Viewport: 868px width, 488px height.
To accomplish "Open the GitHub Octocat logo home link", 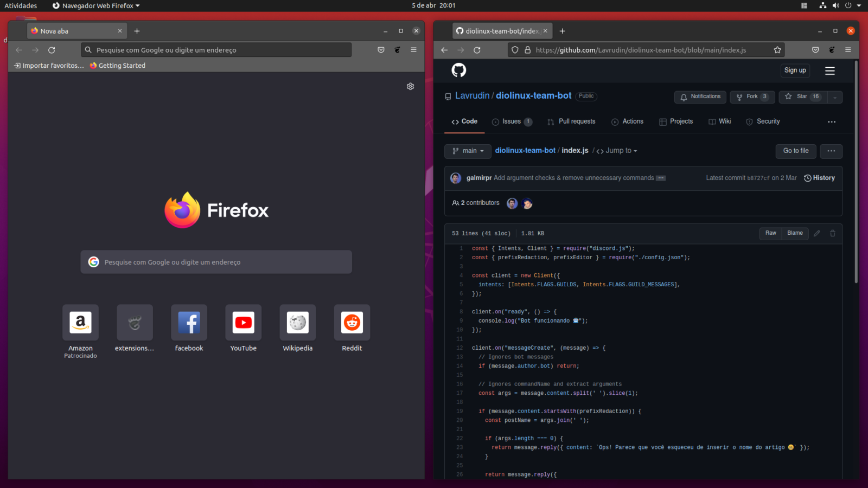I will [459, 70].
